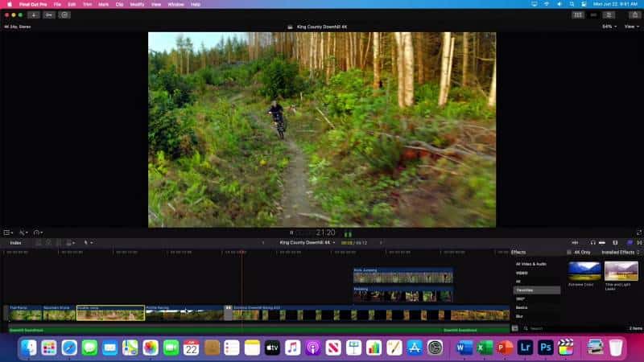This screenshot has width=644, height=362.
Task: Toggle the timeline Index panel
Action: [15, 243]
